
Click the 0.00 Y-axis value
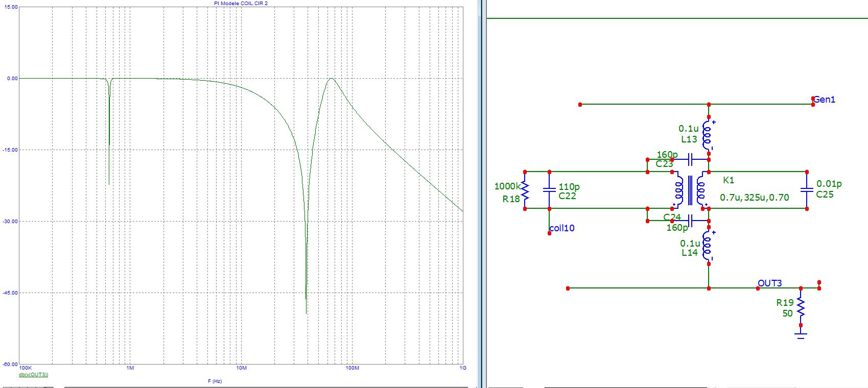tap(13, 79)
